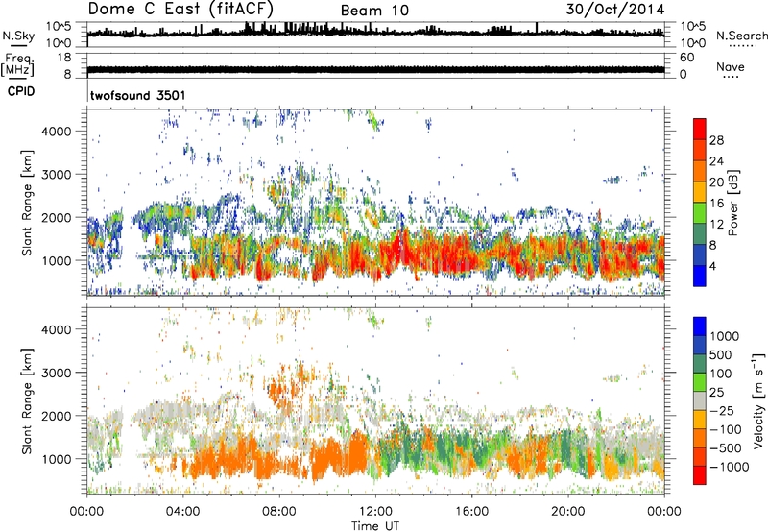Screen dimensions: 768x532
Task: Click the '12:00' time axis label
Action: [x=375, y=512]
